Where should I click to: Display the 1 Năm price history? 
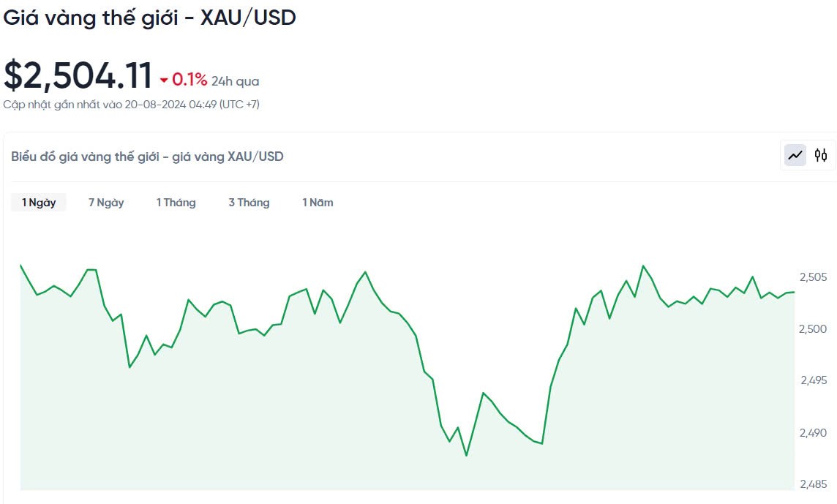coord(318,203)
